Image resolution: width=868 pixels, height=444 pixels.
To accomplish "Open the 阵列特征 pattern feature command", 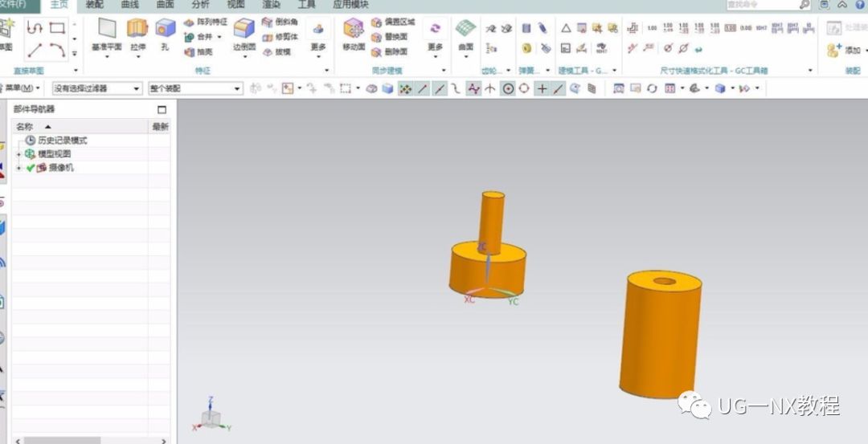I will pos(206,22).
